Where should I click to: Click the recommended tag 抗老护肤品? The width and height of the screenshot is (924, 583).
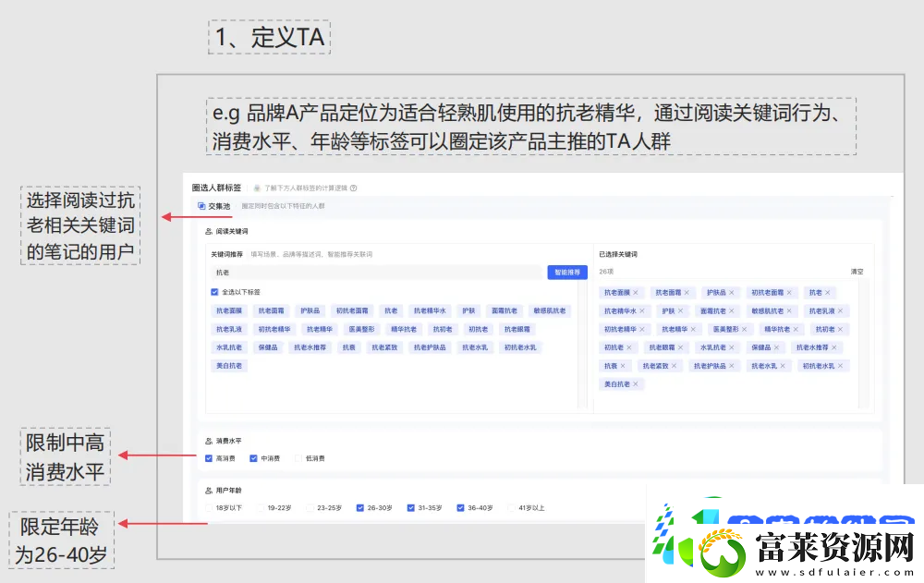(430, 347)
